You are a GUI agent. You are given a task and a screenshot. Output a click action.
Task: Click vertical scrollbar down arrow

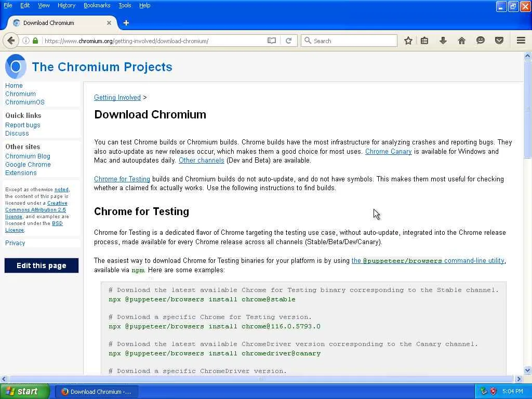[x=528, y=370]
